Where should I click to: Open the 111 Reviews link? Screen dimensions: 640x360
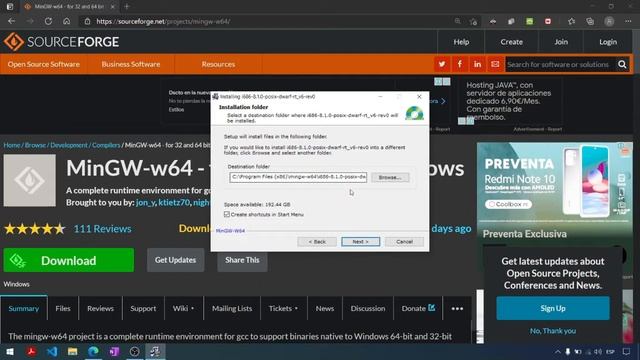click(102, 229)
